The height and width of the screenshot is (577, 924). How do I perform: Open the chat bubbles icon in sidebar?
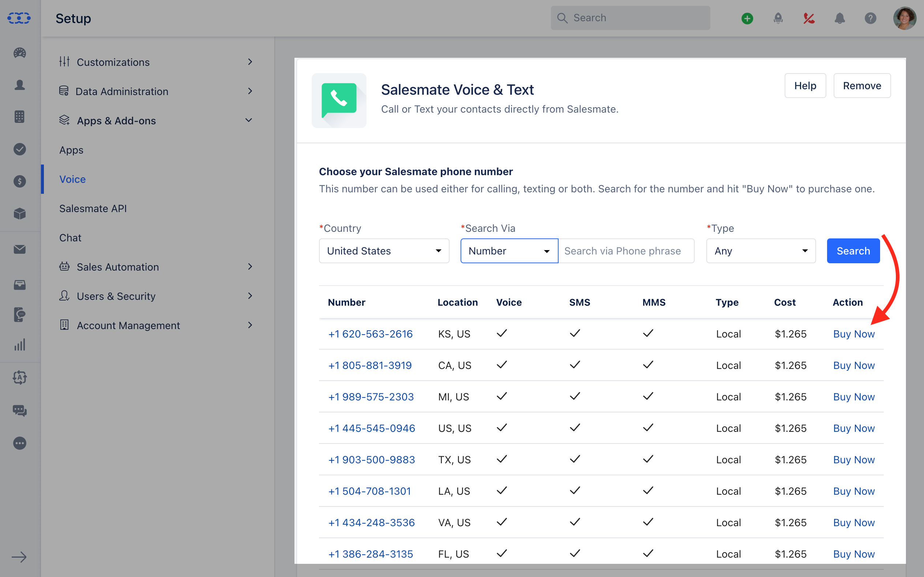[19, 411]
